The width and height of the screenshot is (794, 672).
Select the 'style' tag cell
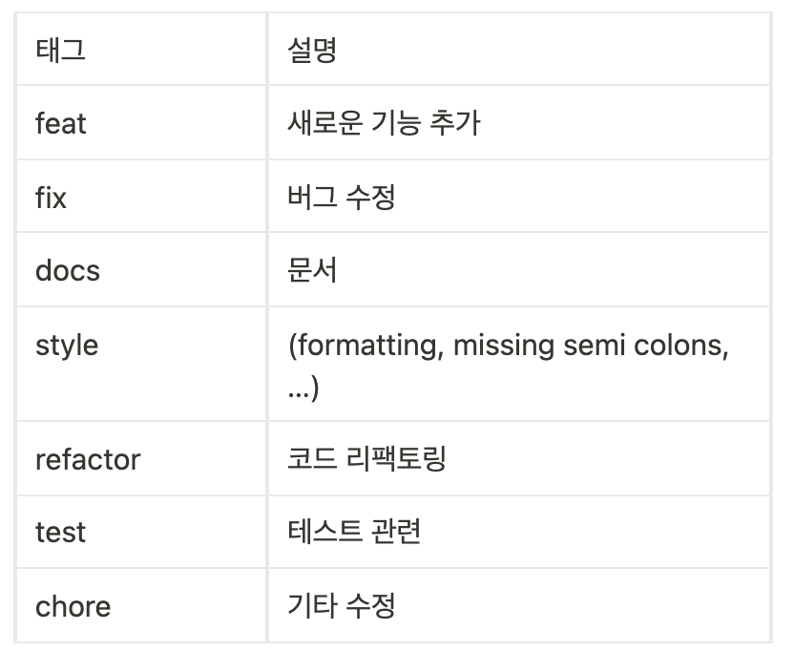coord(67,345)
